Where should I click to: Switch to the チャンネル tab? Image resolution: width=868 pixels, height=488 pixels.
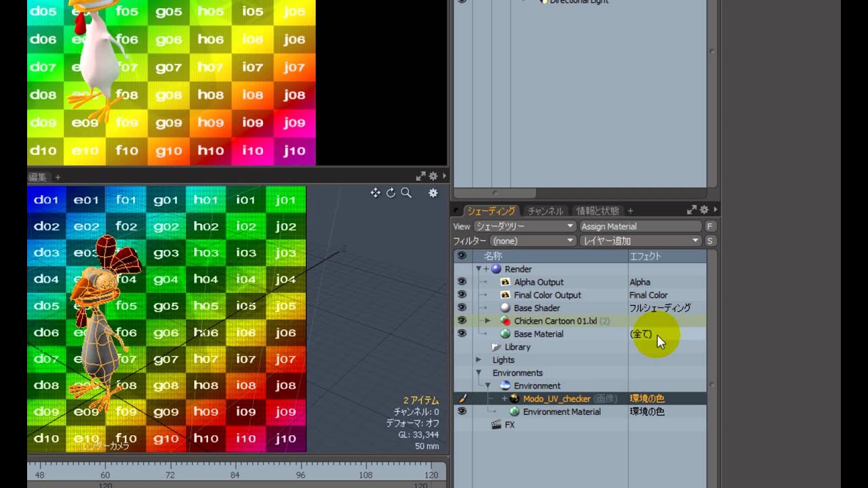pos(545,211)
